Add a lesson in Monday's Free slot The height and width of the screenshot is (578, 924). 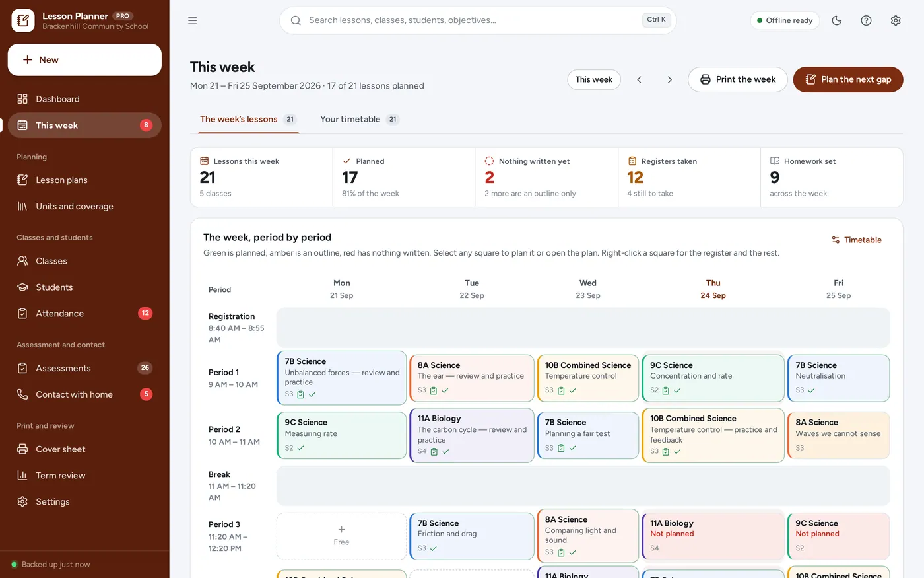pos(341,536)
